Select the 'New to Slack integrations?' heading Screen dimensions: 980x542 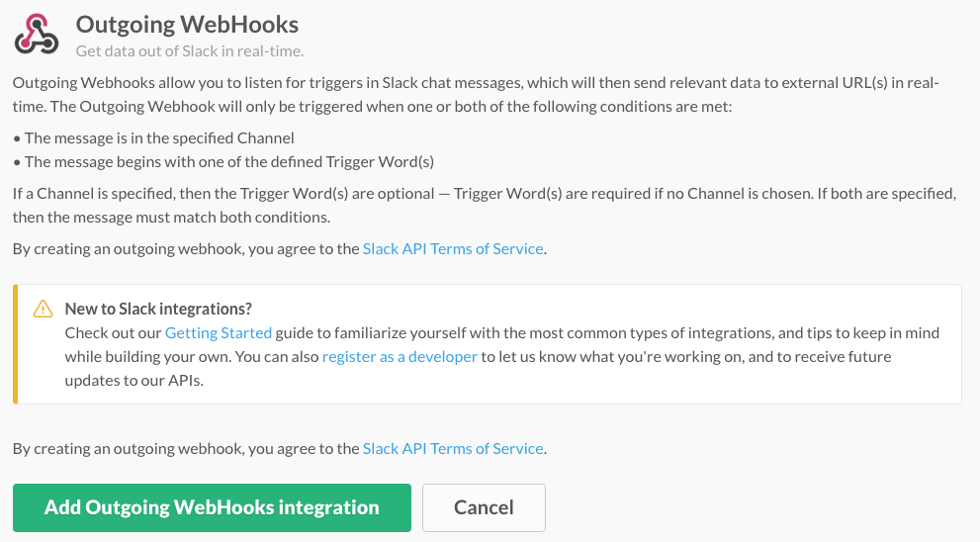[x=158, y=309]
